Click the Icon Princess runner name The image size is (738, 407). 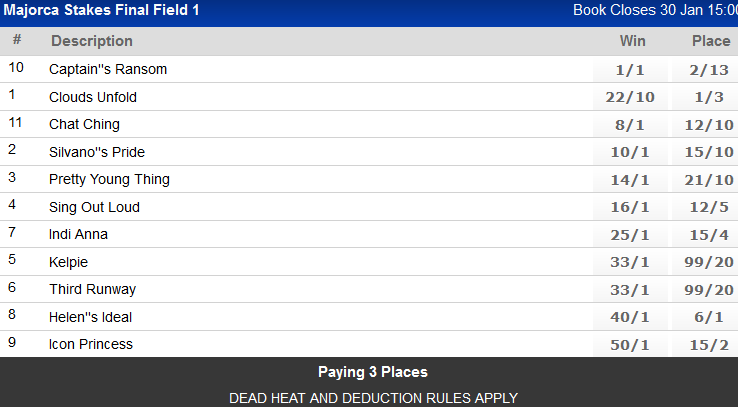pos(91,345)
